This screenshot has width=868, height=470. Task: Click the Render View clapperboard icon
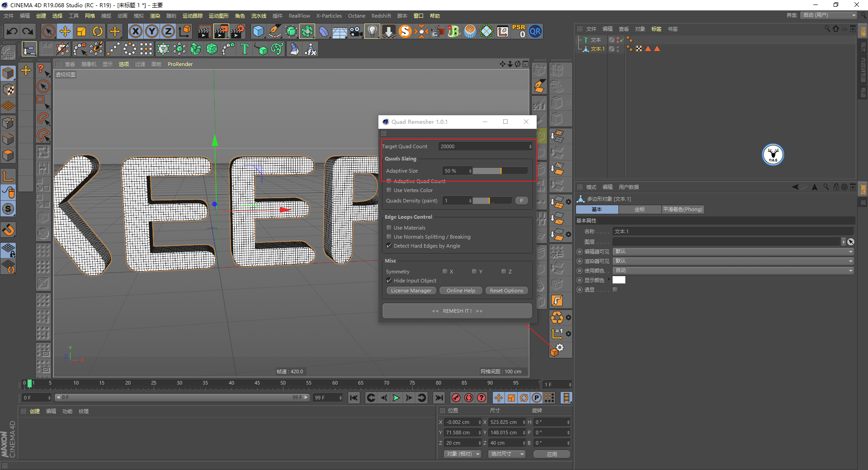[x=204, y=32]
